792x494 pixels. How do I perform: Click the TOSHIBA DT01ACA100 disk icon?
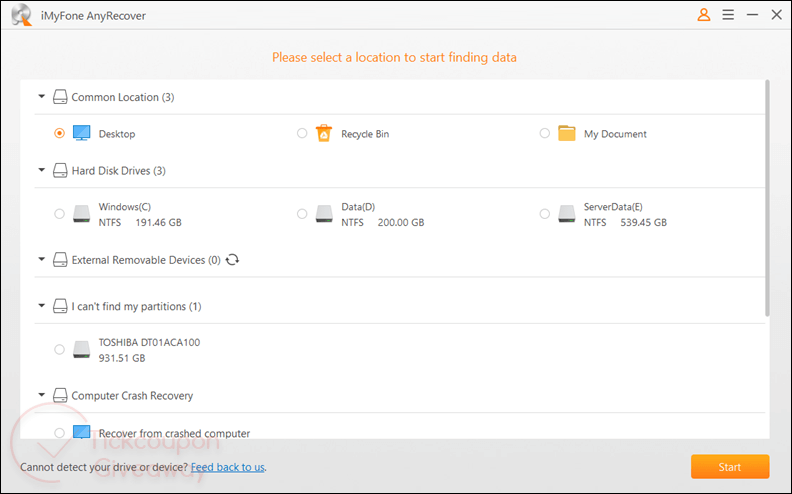pos(81,350)
